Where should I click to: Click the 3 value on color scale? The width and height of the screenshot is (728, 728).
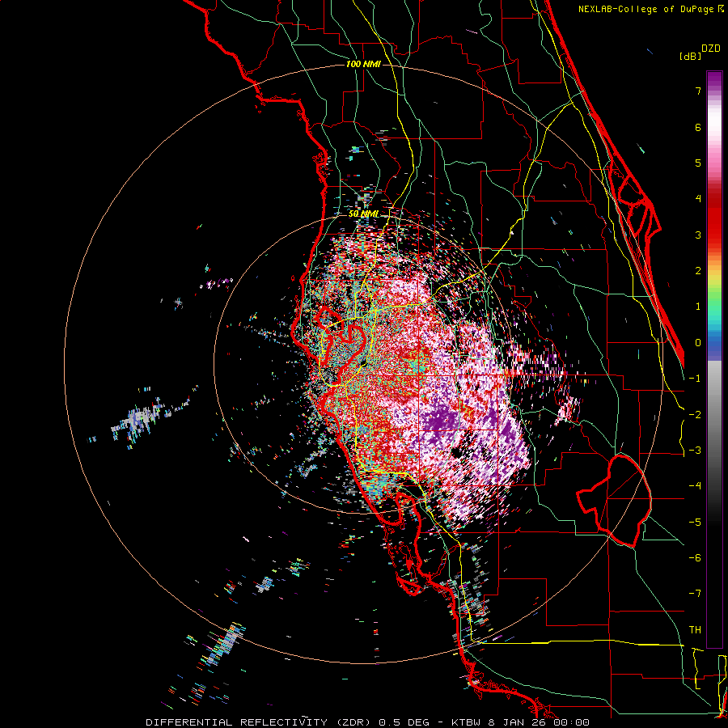tap(698, 235)
